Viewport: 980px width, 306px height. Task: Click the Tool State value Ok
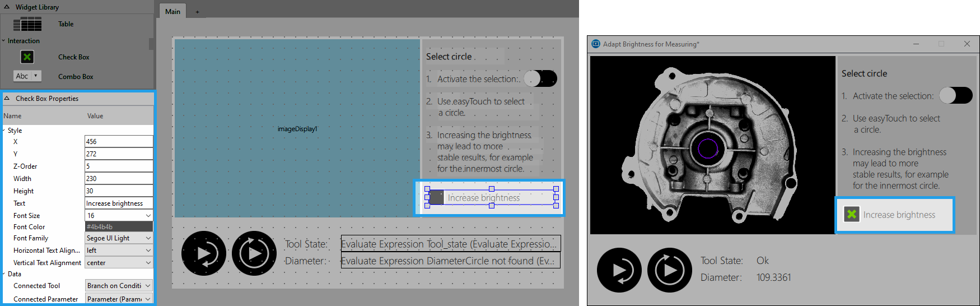tap(762, 261)
